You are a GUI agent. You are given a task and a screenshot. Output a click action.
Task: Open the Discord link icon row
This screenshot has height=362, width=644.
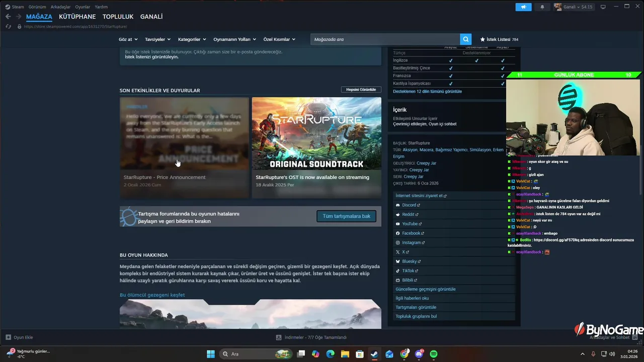(x=398, y=205)
